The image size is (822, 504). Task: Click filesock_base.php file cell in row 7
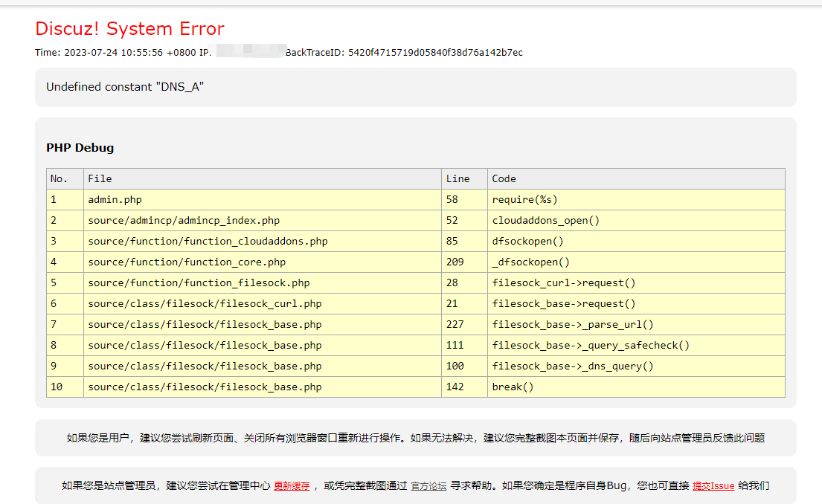click(x=263, y=324)
